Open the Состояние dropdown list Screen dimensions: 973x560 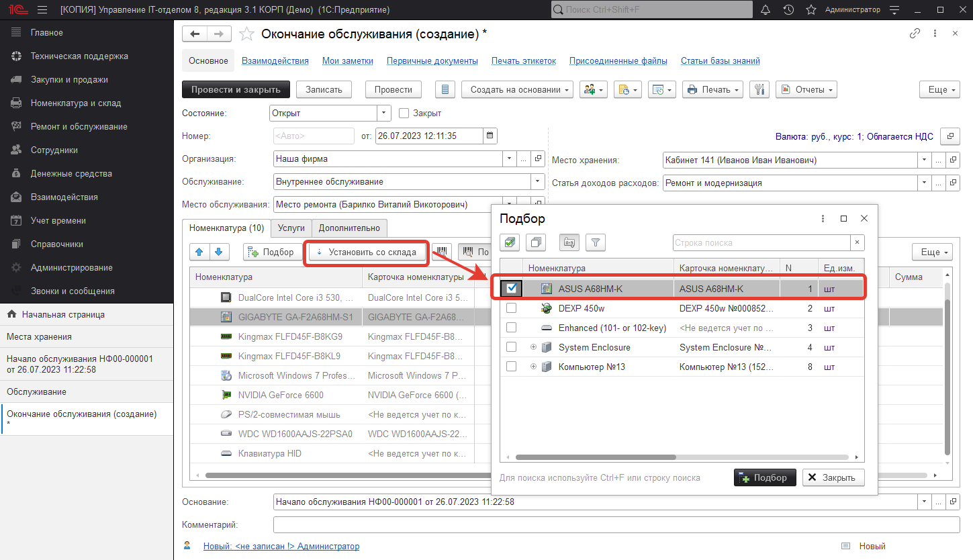click(x=383, y=113)
